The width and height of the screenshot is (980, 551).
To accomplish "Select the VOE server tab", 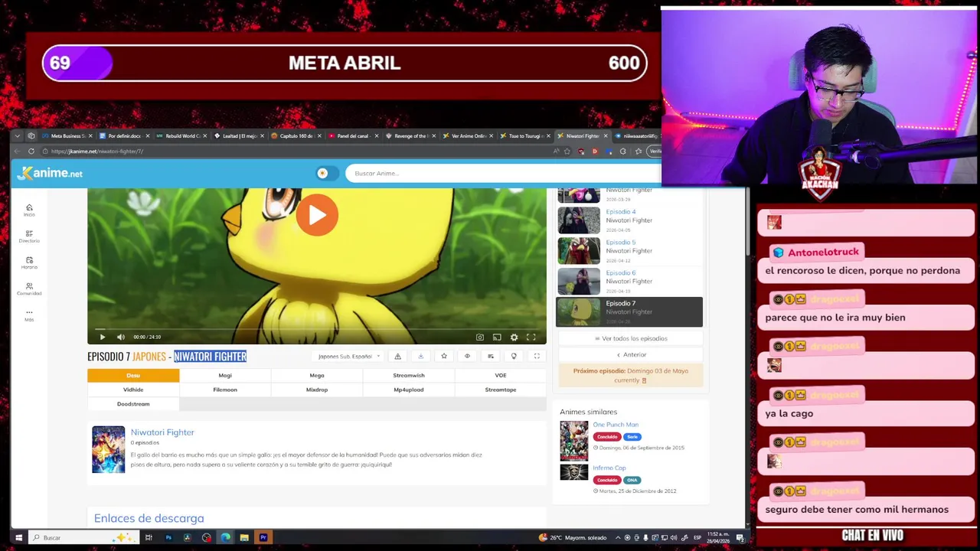I will point(501,375).
